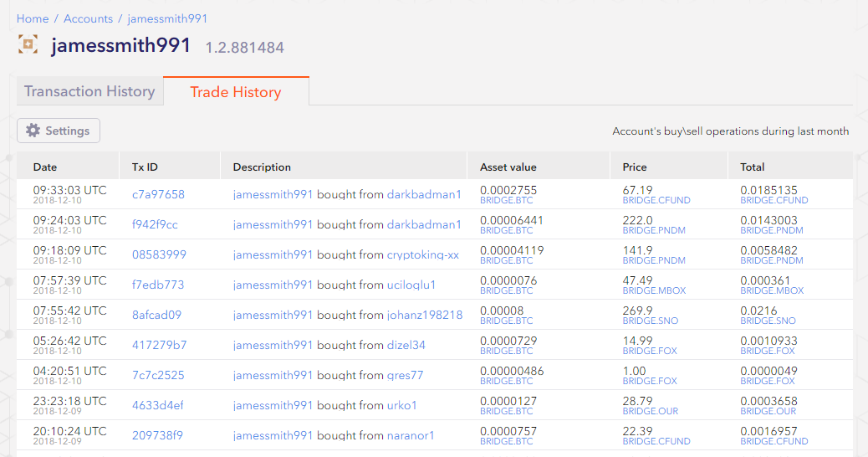Click the jamessmith991 account avatar icon
Viewport: 868px width, 457px height.
[28, 44]
